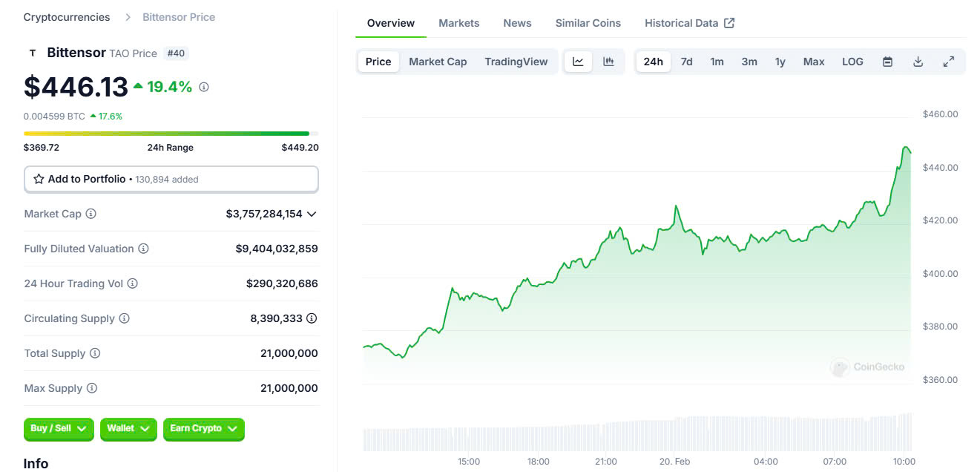Open the calendar date range picker

[887, 62]
